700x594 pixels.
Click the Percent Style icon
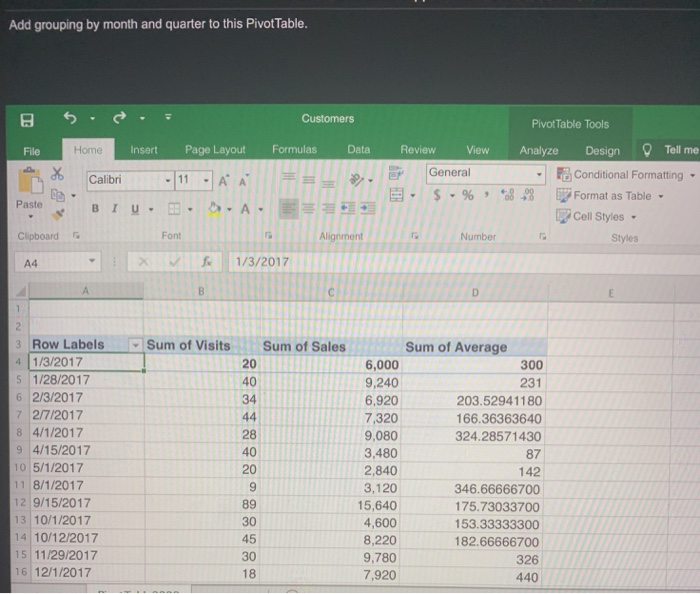pyautogui.click(x=468, y=195)
